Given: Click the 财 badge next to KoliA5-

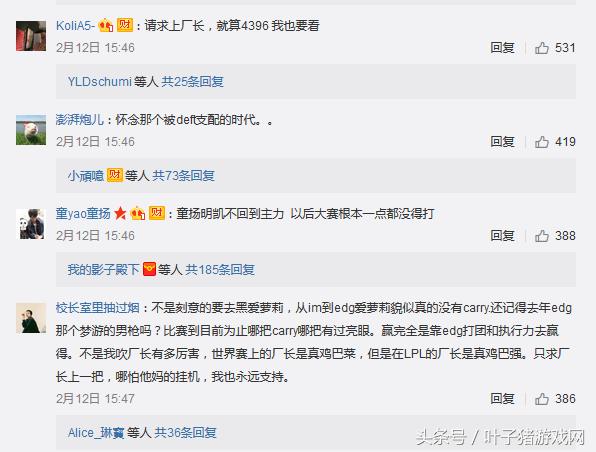Looking at the screenshot, I should [124, 25].
